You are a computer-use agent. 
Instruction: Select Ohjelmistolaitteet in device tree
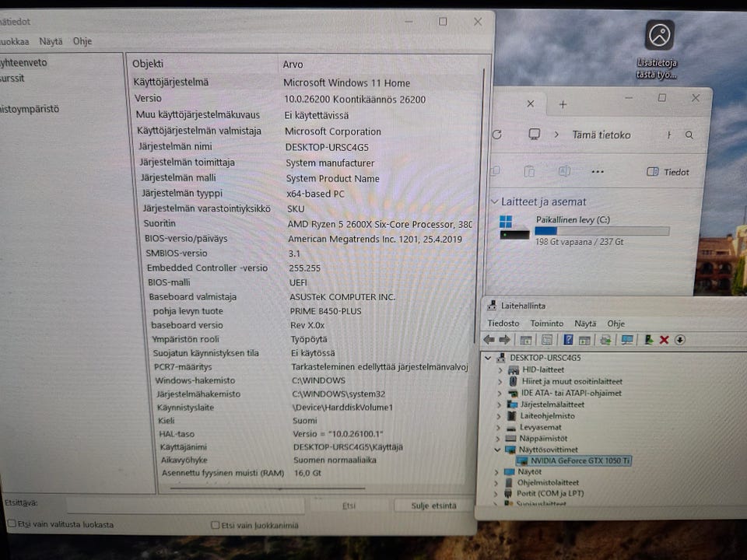pos(548,482)
